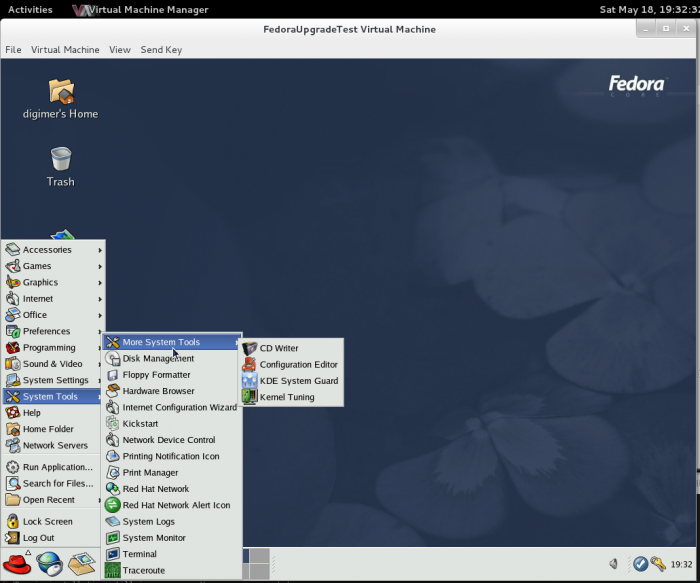The width and height of the screenshot is (700, 583).
Task: Click the panel clock showing 19:32
Action: coord(682,565)
